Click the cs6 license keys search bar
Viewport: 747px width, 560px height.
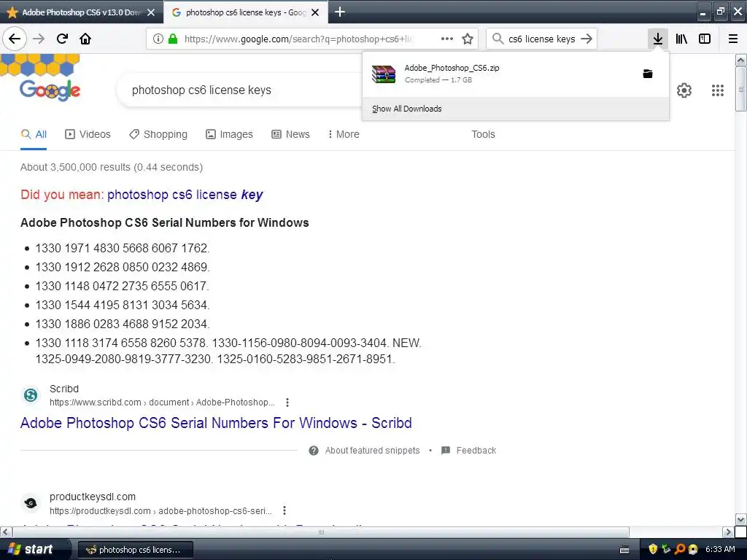pyautogui.click(x=542, y=39)
